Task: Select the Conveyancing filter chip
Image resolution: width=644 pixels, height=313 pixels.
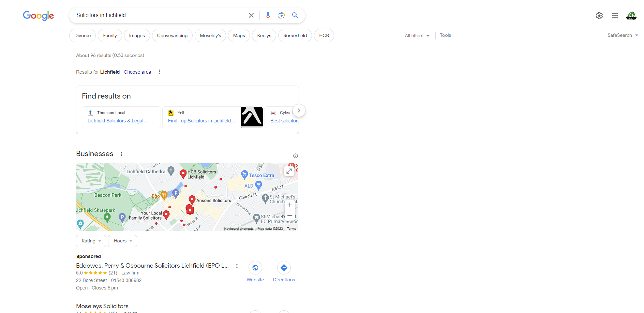Action: (172, 35)
